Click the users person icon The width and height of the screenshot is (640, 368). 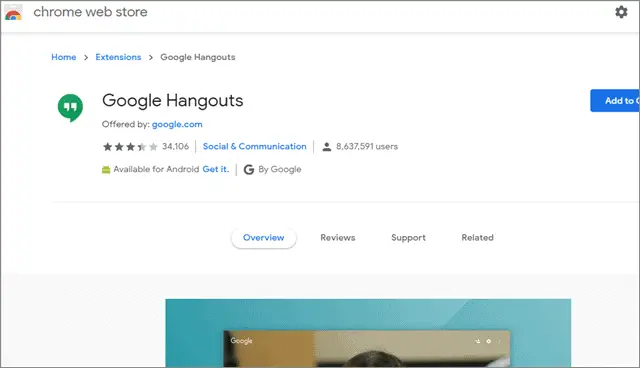(x=327, y=146)
